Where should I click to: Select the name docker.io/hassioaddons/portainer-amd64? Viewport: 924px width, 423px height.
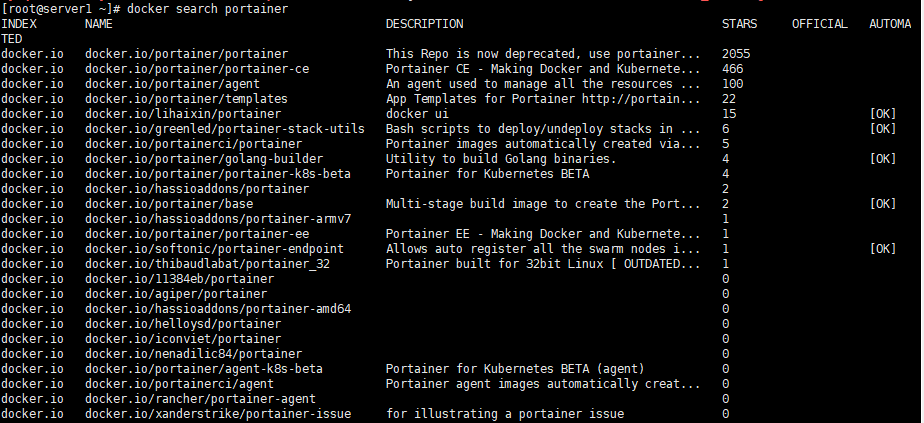pos(217,309)
